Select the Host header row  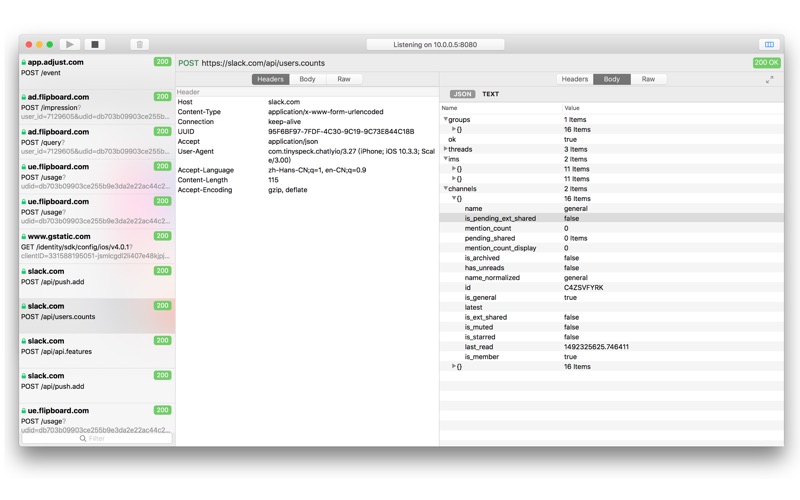307,102
